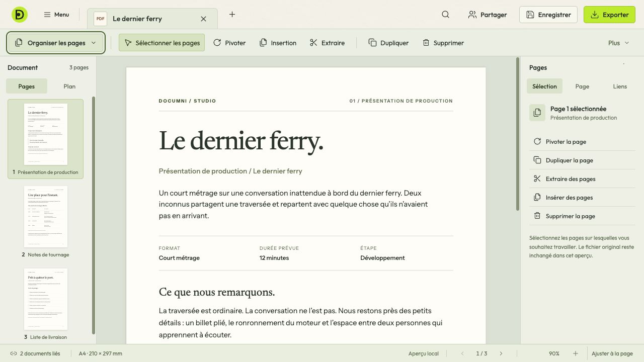Screen dimensions: 644x362
Task: Zoom in with the plus icon
Action: 576,353
